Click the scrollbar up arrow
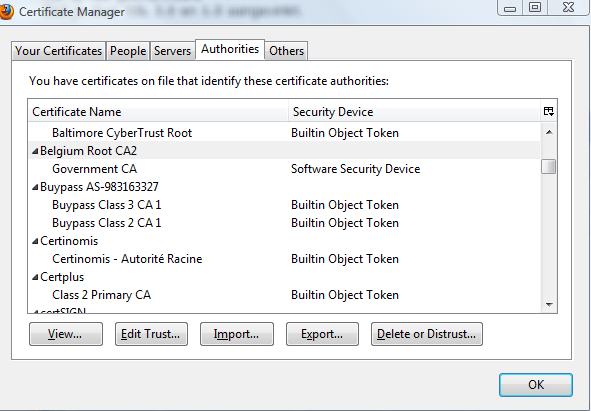Screen dimensions: 591x411 point(549,132)
